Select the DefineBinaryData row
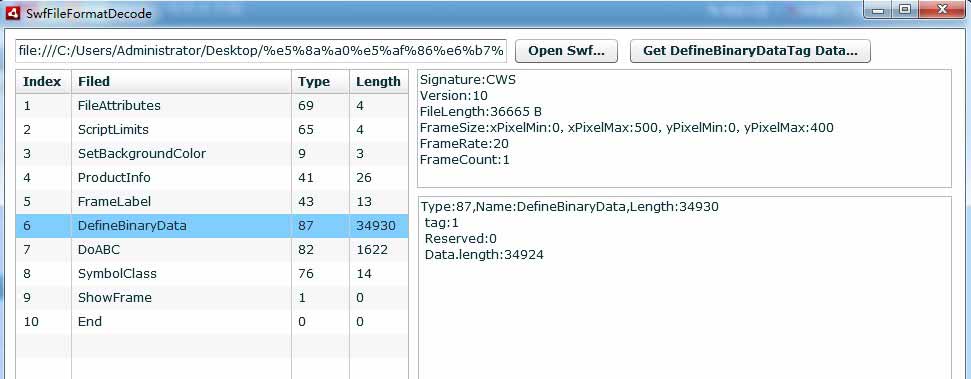 click(212, 226)
